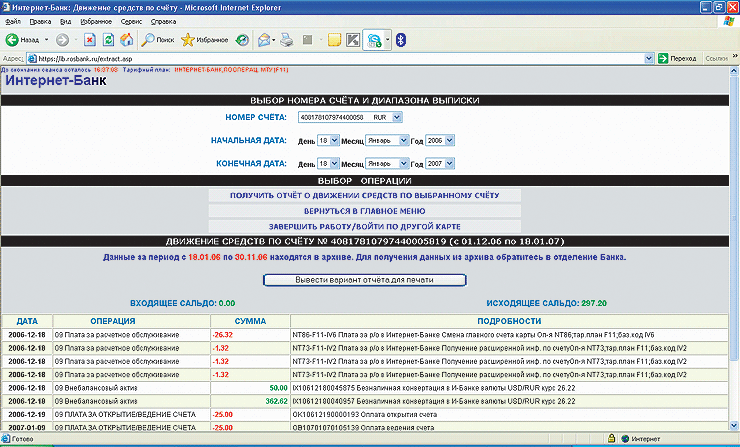Click the Переход go arrow button
Viewport: 740px width, 447px height.
tap(677, 58)
